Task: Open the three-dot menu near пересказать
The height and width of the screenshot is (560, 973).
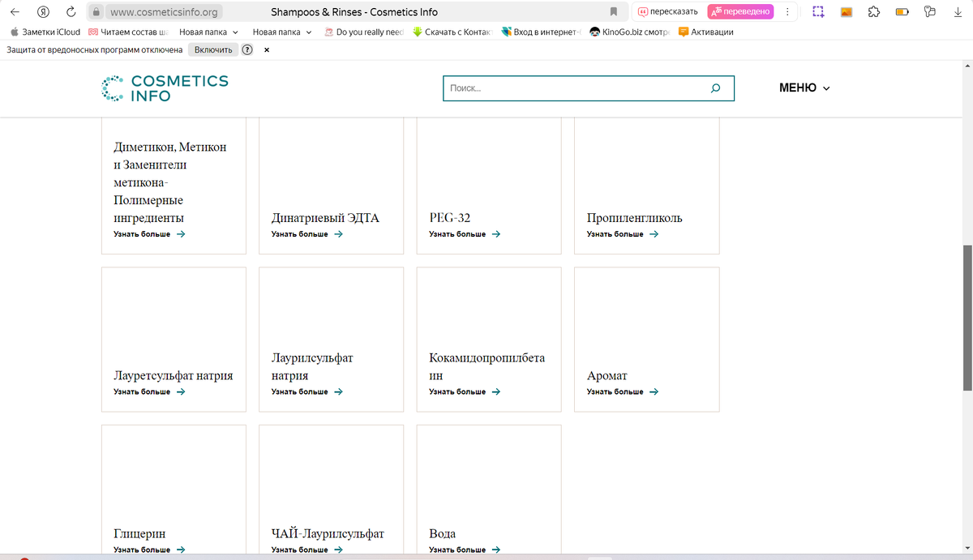Action: (x=786, y=11)
